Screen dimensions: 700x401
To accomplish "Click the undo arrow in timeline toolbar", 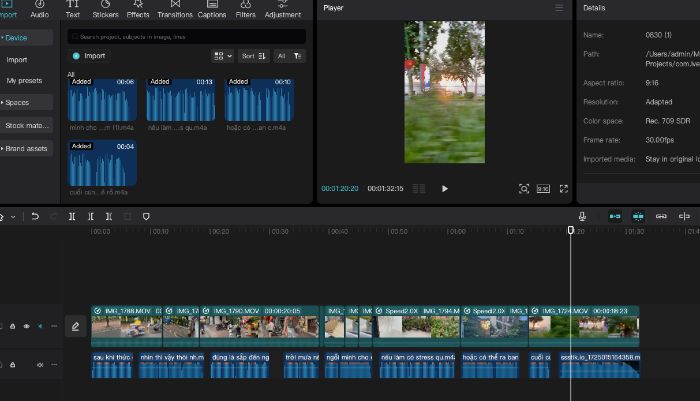I will click(x=35, y=217).
